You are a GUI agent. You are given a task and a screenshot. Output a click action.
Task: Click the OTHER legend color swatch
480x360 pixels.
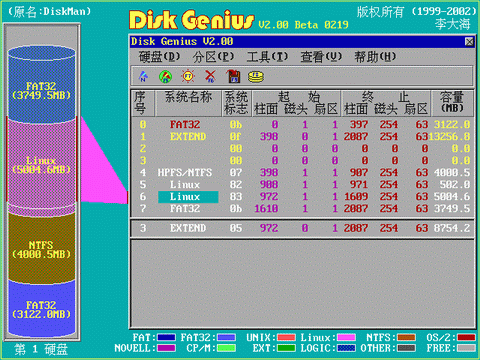tap(406, 348)
